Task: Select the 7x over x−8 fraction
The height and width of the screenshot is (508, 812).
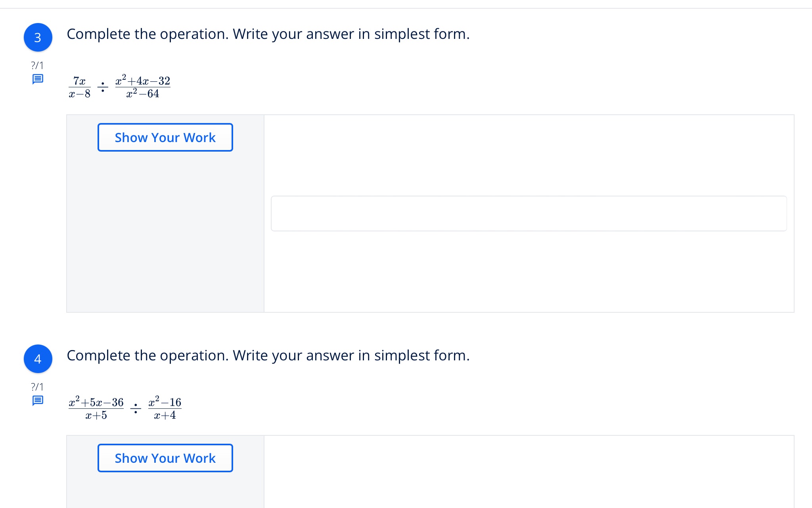Action: tap(80, 87)
